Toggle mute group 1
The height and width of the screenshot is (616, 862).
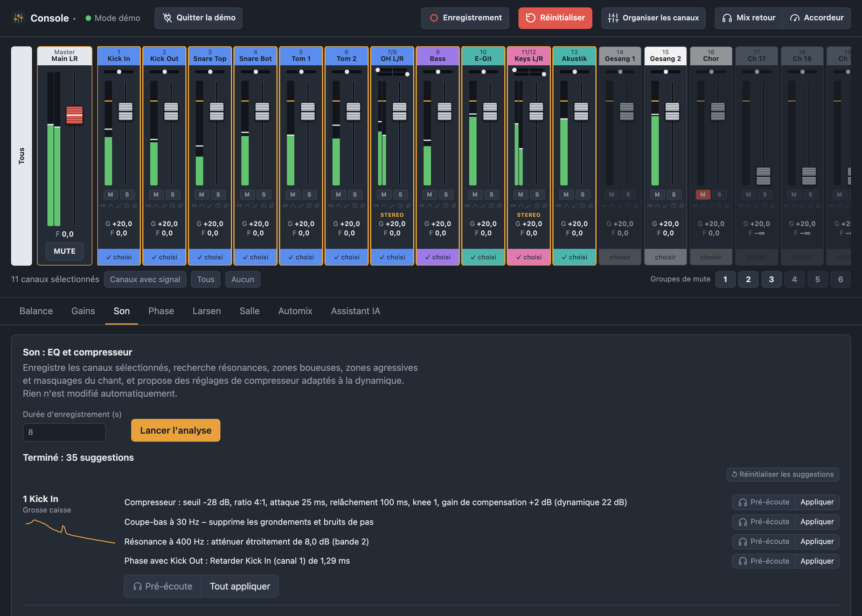(x=725, y=279)
